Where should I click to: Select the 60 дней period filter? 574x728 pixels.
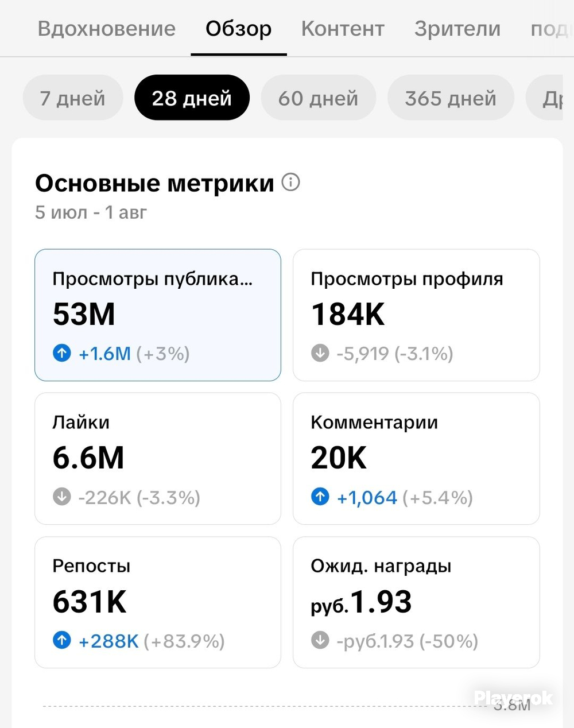point(319,98)
